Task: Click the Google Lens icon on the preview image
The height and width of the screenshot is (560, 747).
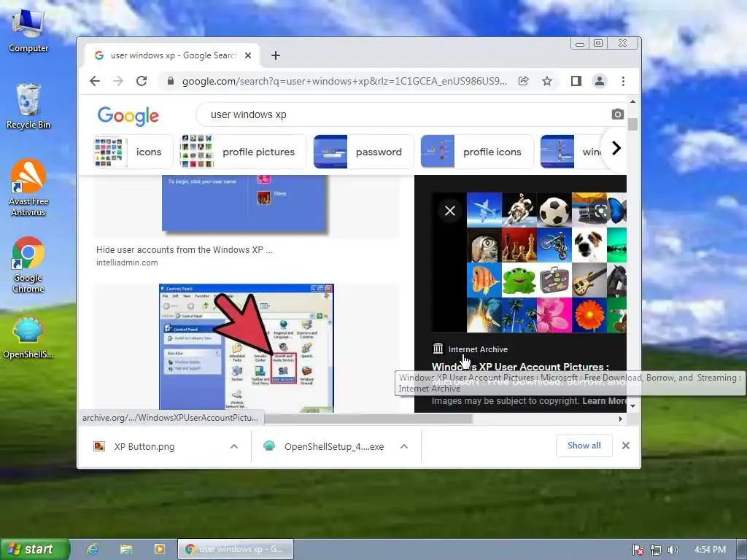Action: click(601, 211)
